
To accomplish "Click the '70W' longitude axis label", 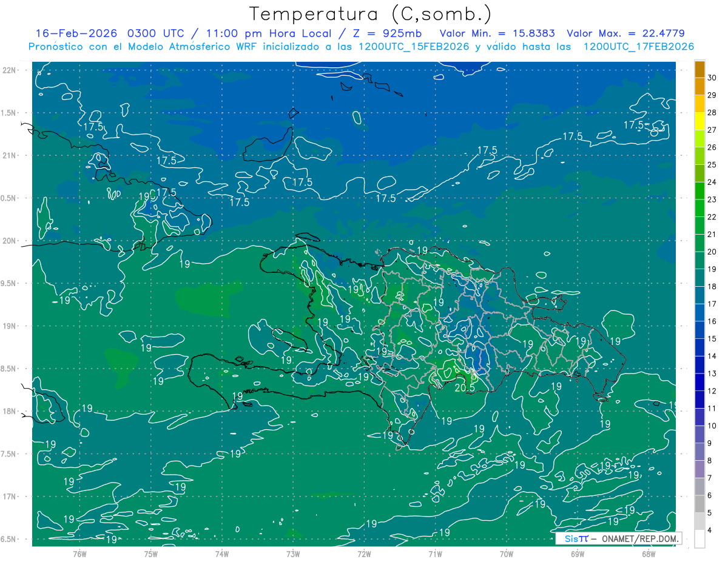I will coord(507,554).
